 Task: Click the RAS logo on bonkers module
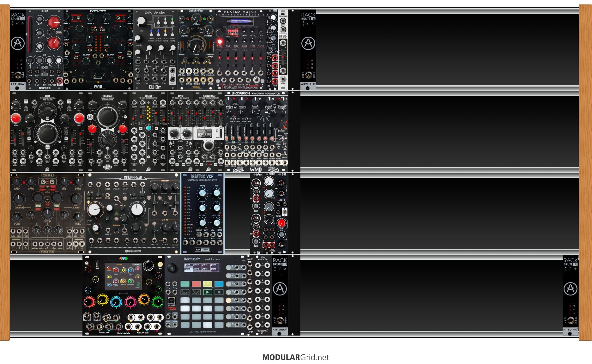pos(98,87)
